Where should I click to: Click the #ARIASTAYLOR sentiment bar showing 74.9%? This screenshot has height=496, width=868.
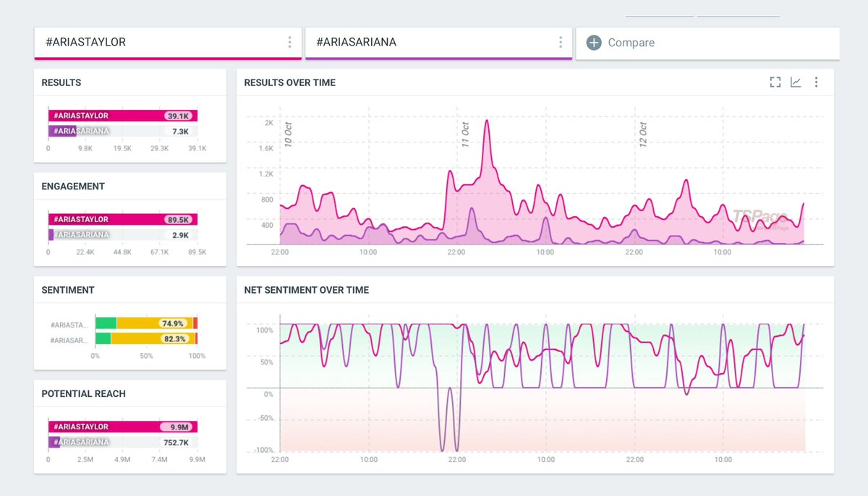coord(146,323)
